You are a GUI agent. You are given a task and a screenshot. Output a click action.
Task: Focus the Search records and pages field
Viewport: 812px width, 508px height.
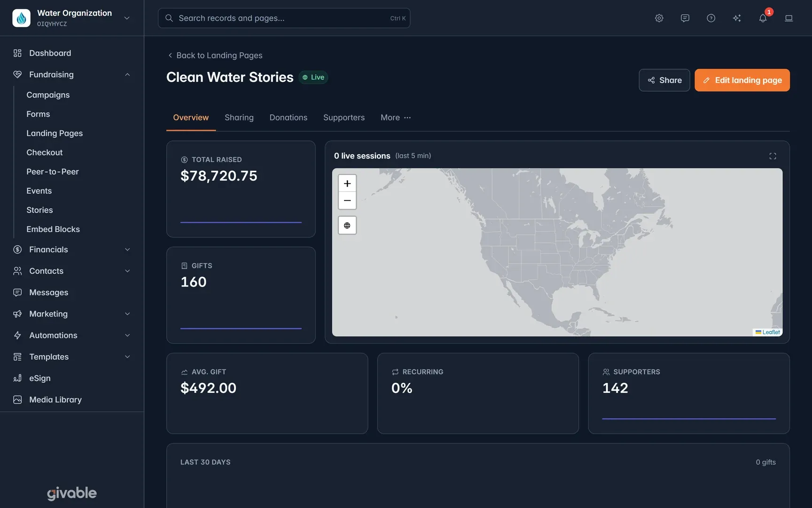[284, 18]
